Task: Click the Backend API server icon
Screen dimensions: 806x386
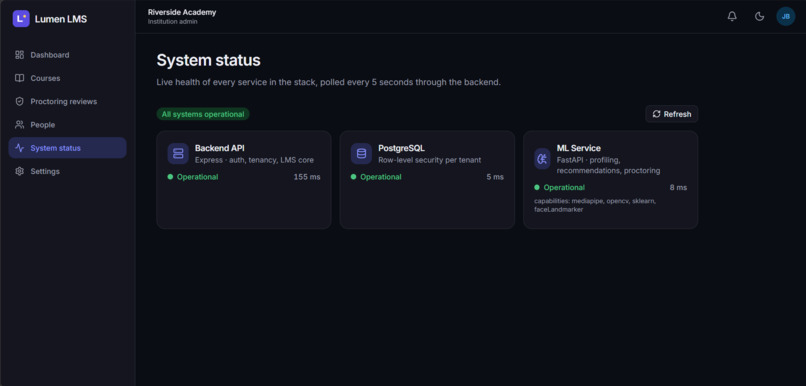Action: click(x=178, y=154)
